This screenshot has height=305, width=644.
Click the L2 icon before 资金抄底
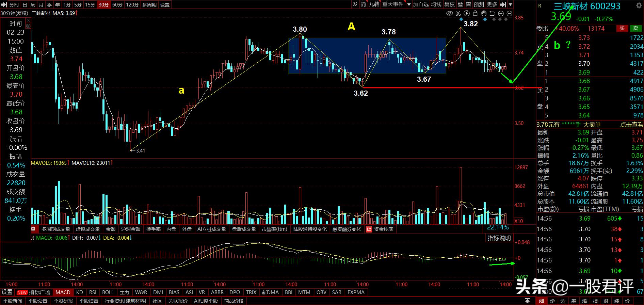(x=369, y=229)
